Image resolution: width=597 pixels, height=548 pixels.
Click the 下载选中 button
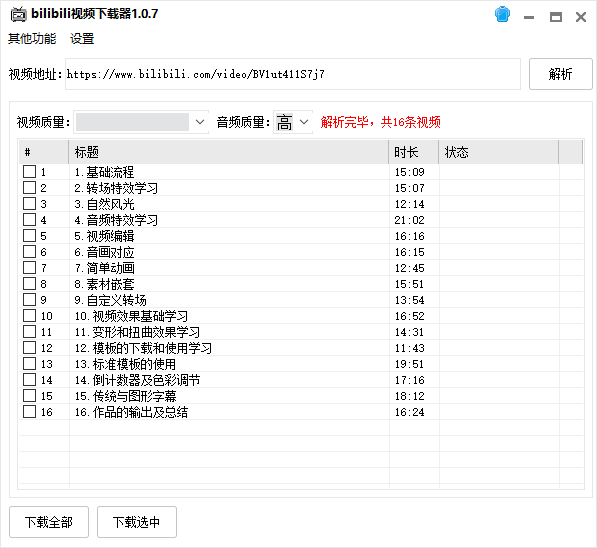(x=137, y=522)
